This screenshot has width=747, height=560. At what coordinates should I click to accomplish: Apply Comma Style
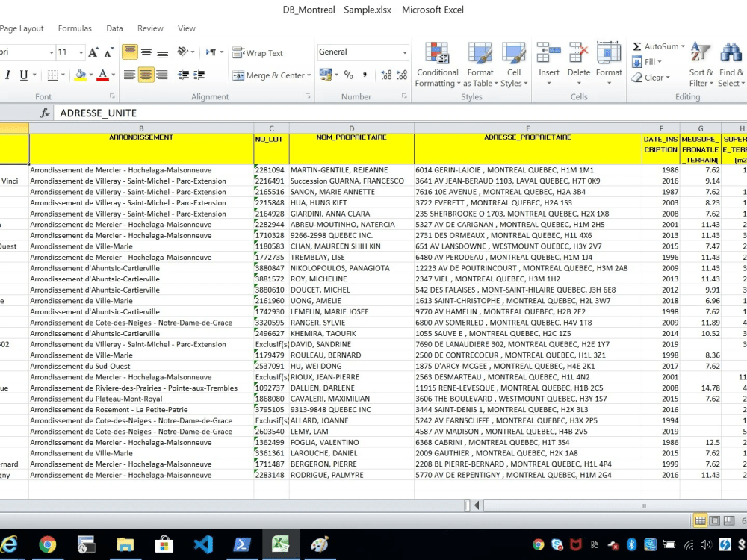coord(365,75)
